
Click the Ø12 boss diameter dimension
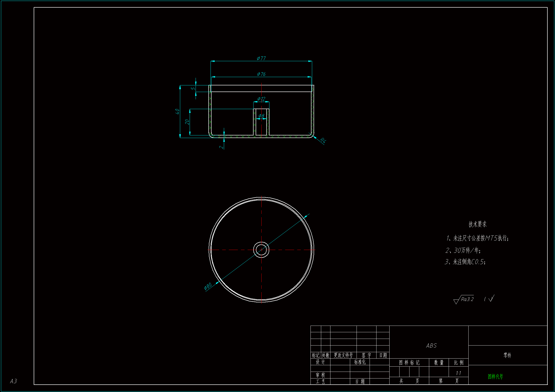pyautogui.click(x=261, y=99)
